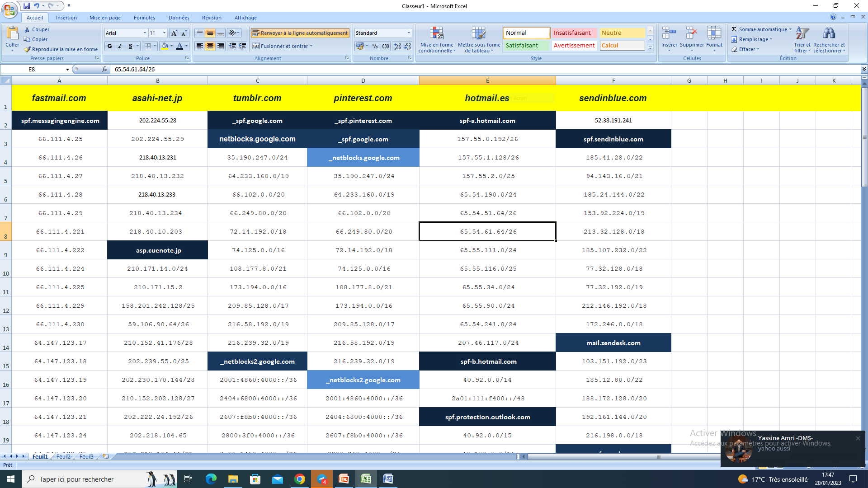The image size is (868, 488).
Task: Switch to the Données tab
Action: tap(179, 18)
